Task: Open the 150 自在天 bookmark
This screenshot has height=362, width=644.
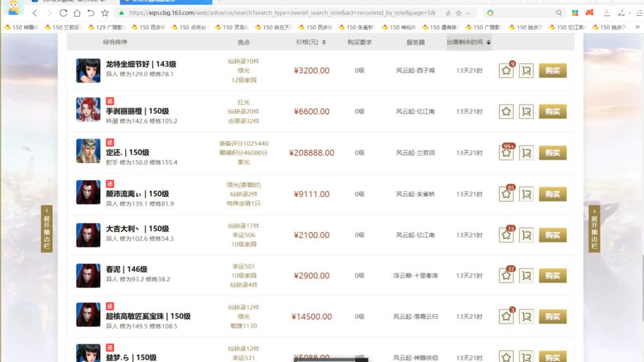Action: [274, 27]
